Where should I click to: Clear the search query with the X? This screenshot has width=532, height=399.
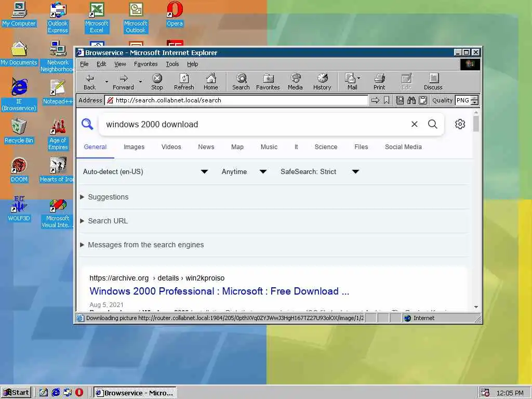(x=414, y=124)
